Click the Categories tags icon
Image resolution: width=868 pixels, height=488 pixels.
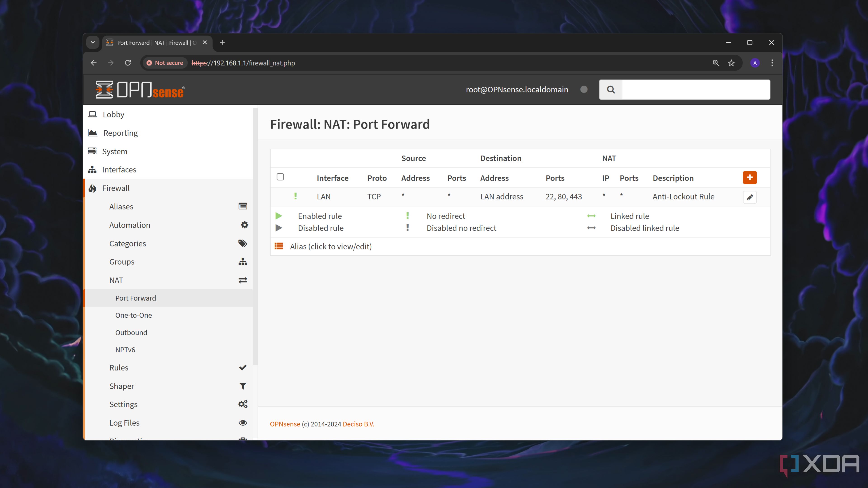tap(243, 243)
